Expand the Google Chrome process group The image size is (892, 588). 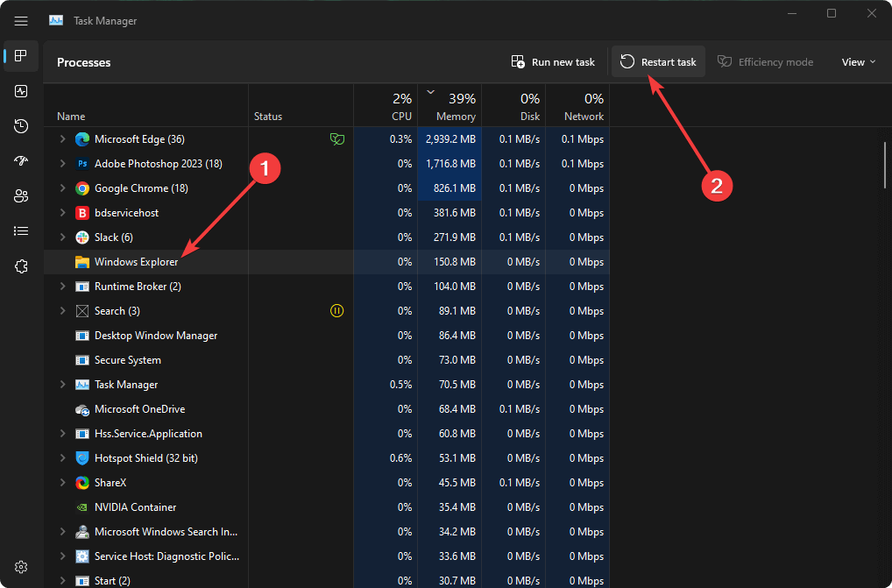point(62,188)
